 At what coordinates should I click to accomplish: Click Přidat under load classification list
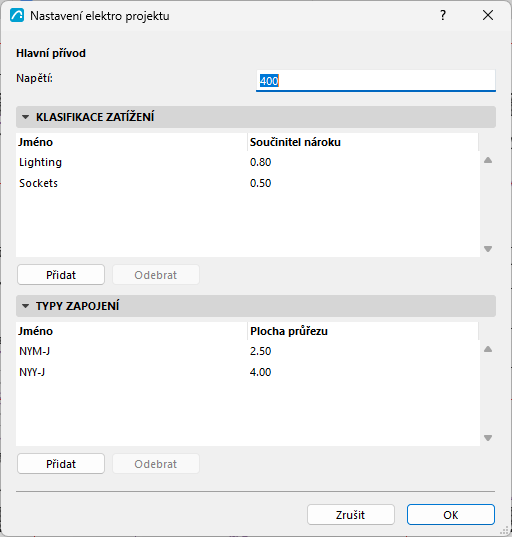pos(61,275)
